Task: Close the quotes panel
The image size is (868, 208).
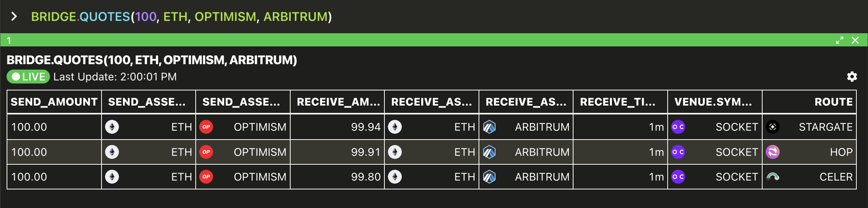Action: click(x=855, y=40)
